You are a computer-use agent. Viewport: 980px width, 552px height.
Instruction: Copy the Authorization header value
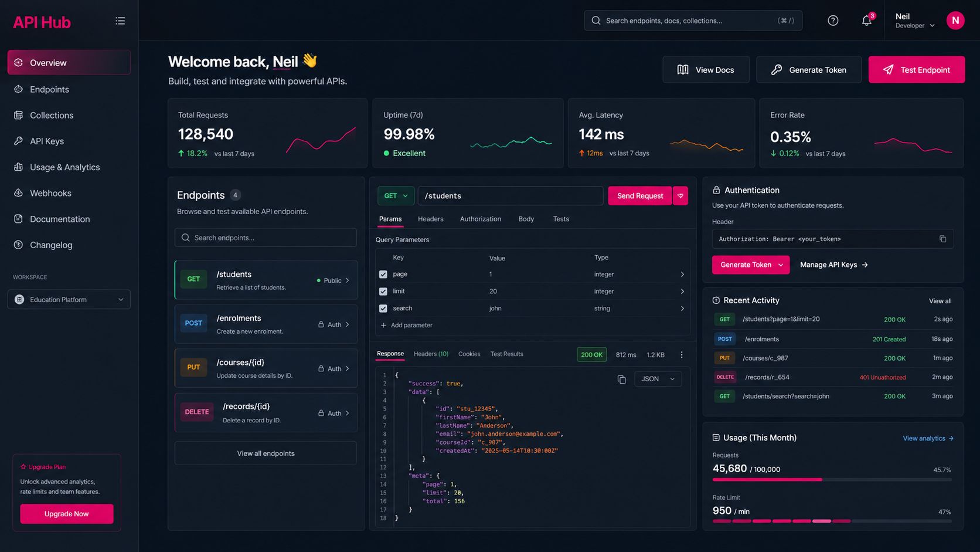click(942, 239)
